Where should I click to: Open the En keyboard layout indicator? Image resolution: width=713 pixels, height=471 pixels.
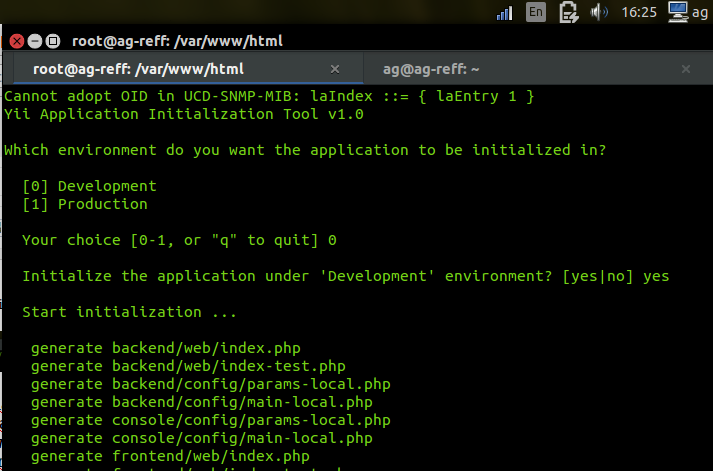536,12
